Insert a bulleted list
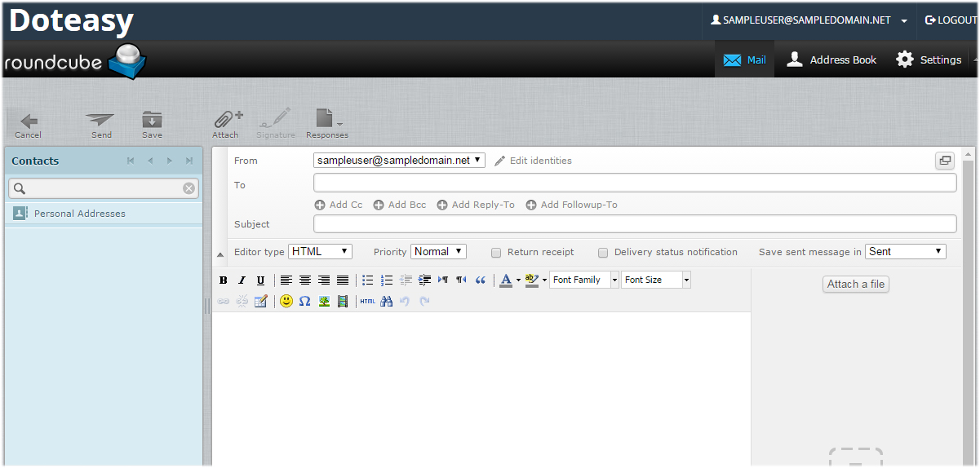 [x=368, y=280]
